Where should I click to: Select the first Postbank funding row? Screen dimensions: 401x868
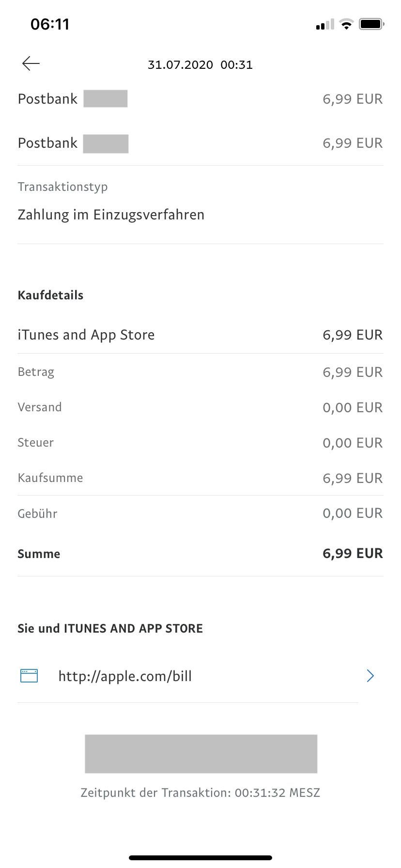(x=200, y=99)
